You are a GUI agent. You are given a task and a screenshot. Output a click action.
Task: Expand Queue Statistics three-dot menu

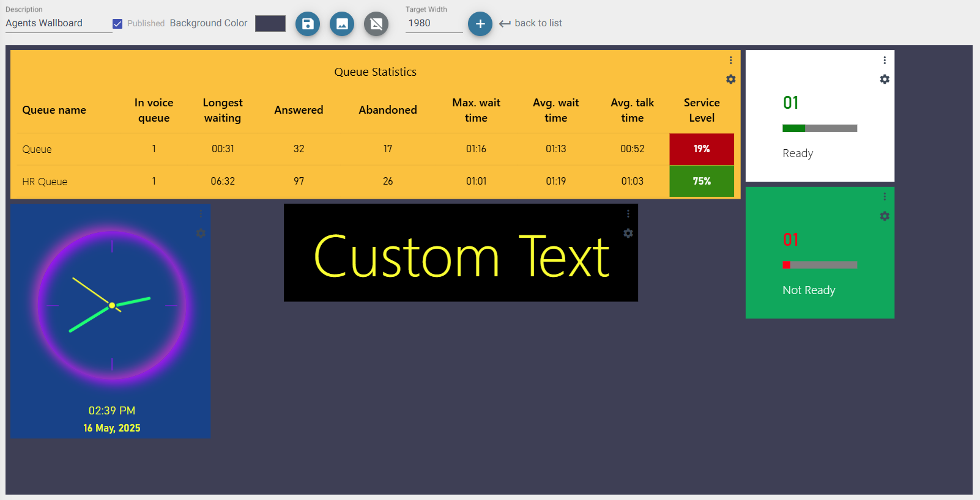730,61
